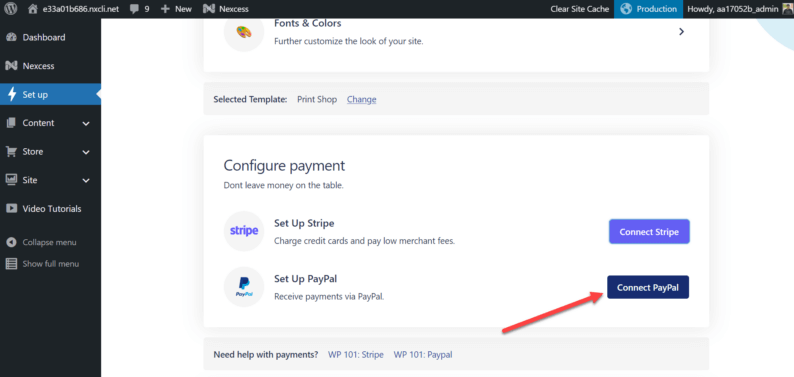Click the Configure payment heading
Screen dimensions: 794x377
[x=284, y=165]
